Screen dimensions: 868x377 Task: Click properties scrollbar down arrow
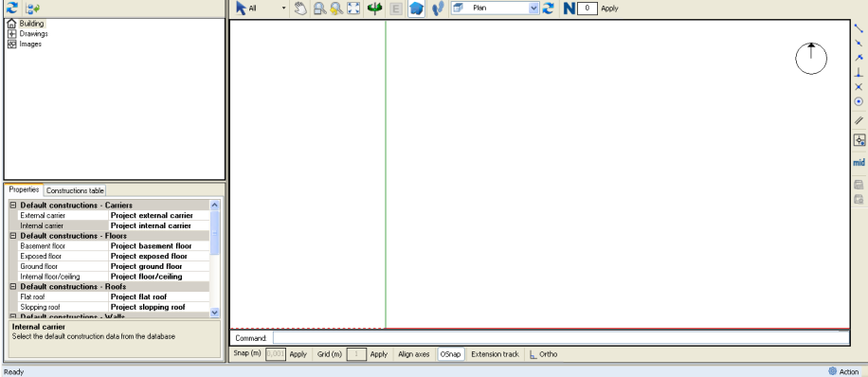tap(215, 313)
